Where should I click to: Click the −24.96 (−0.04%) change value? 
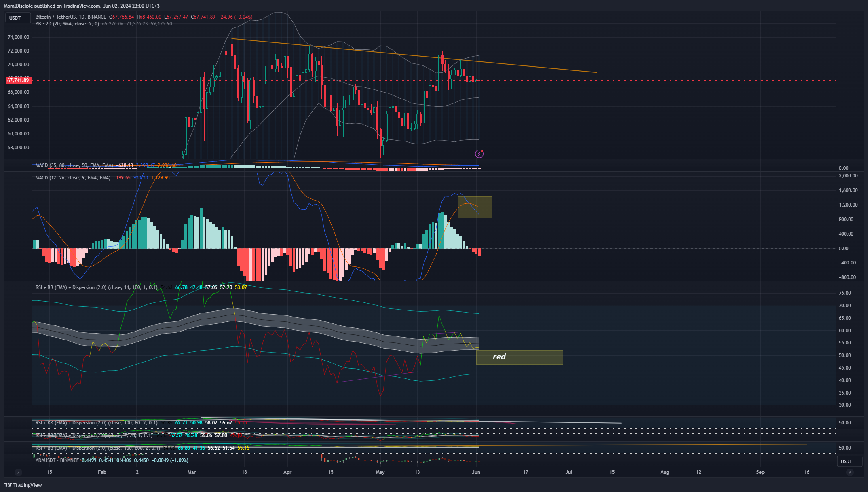pyautogui.click(x=235, y=17)
